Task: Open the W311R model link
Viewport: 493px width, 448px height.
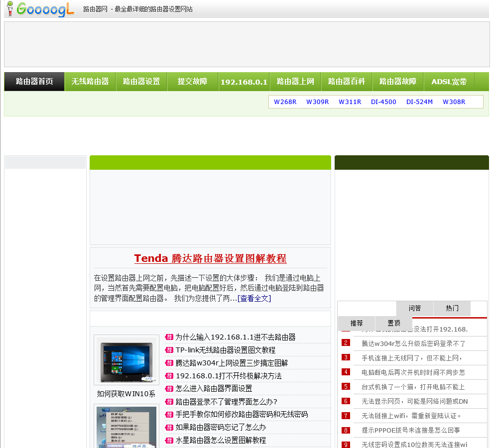Action: [x=350, y=102]
